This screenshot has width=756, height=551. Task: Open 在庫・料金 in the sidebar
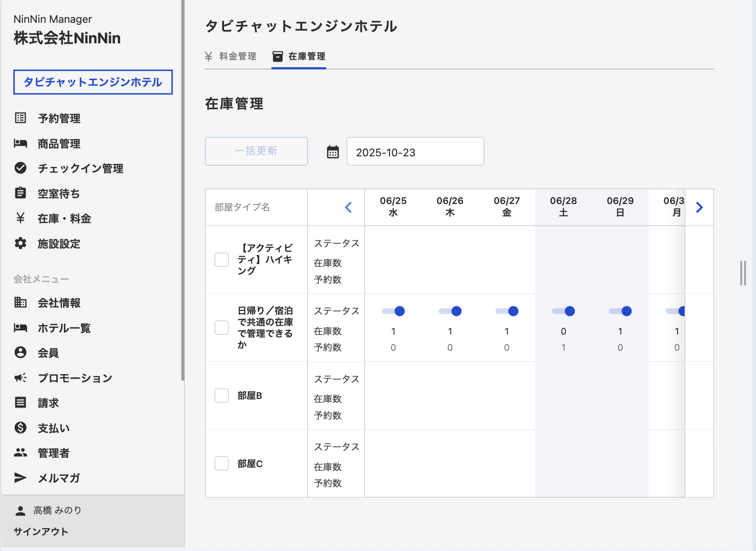(64, 218)
